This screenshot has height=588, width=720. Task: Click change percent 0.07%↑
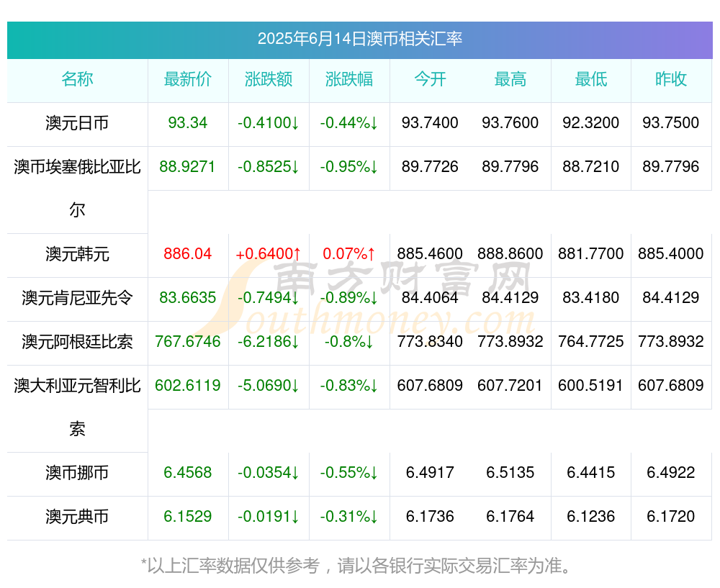[349, 253]
